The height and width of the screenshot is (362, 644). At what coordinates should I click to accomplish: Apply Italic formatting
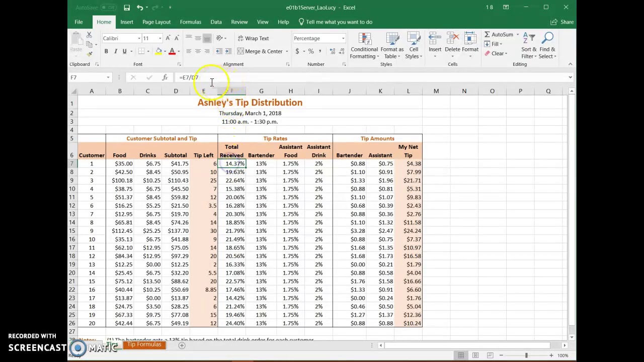click(x=115, y=51)
